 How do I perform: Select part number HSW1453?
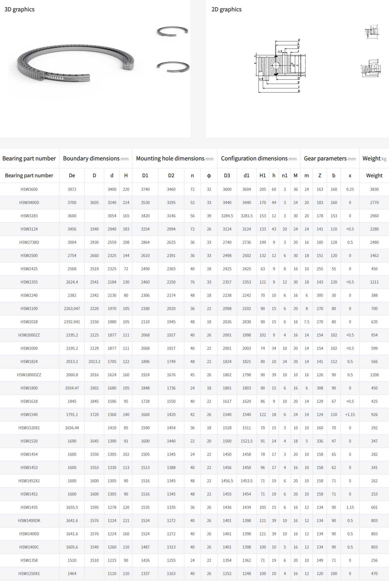[29, 468]
